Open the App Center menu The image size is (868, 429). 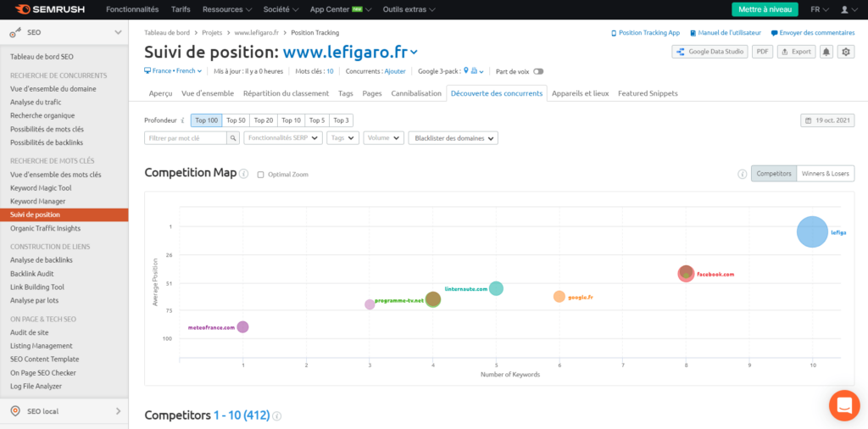pyautogui.click(x=341, y=9)
